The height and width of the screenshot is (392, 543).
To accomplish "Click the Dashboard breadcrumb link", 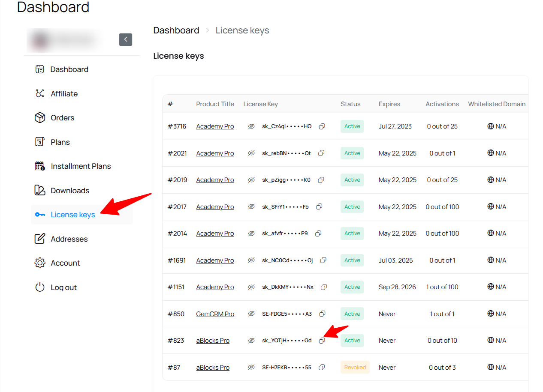I will [176, 30].
